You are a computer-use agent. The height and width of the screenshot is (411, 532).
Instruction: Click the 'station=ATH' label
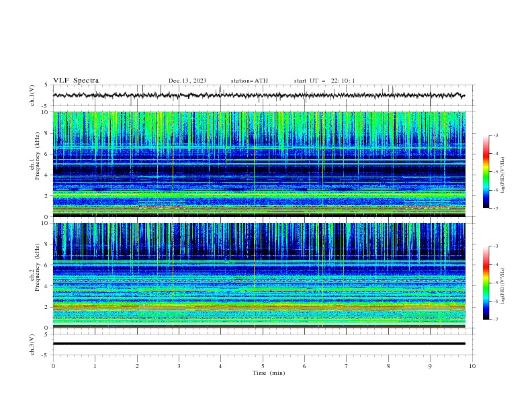coord(249,81)
